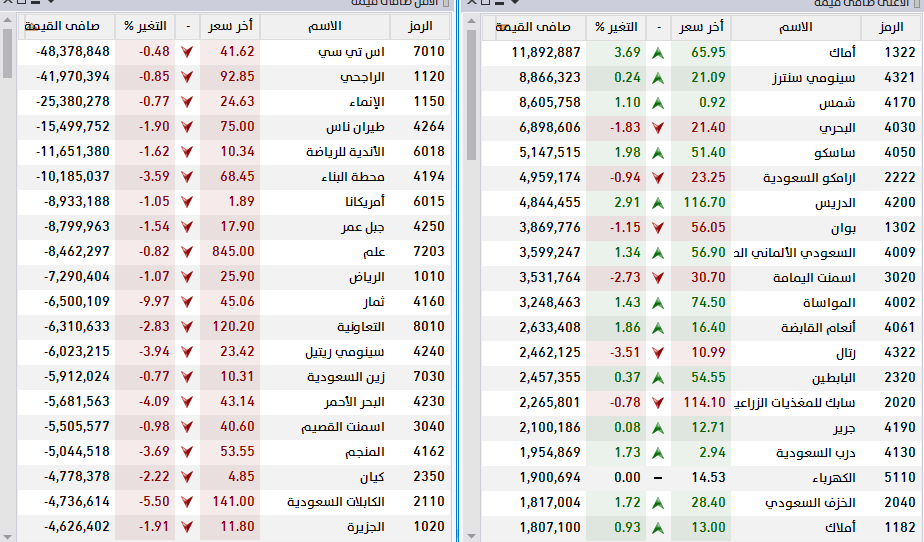Sort right table by صافي القيمة header
The width and height of the screenshot is (924, 542).
tap(533, 27)
